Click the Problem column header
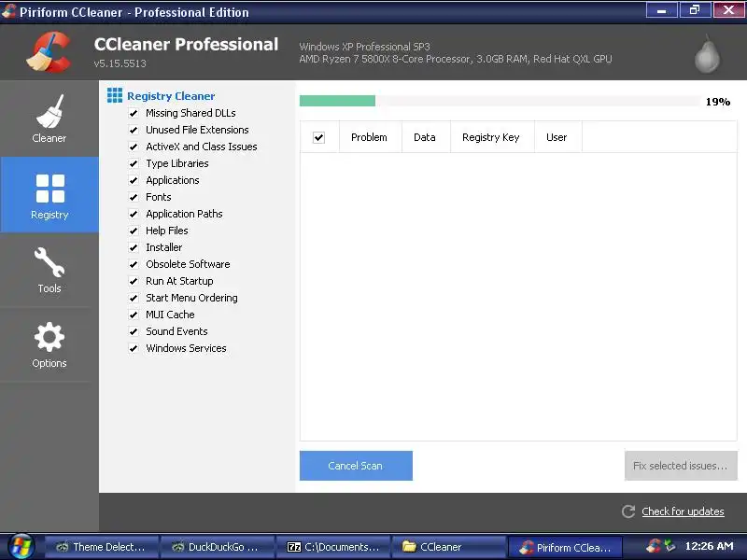The image size is (747, 560). click(x=370, y=137)
